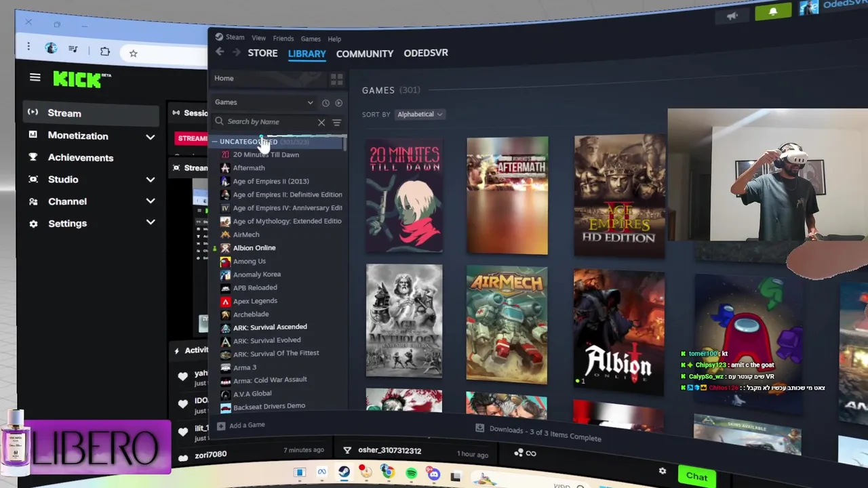The image size is (868, 488).
Task: Open the Games collection dropdown
Action: click(264, 102)
